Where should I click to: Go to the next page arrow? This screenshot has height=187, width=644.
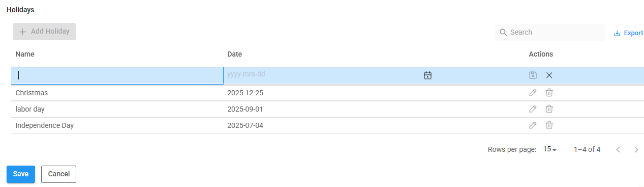(x=636, y=150)
